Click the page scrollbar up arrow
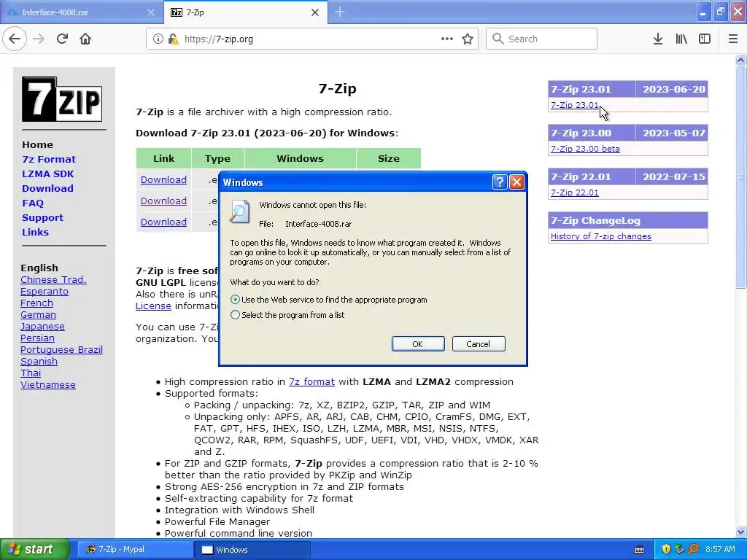The height and width of the screenshot is (560, 747). pyautogui.click(x=740, y=60)
